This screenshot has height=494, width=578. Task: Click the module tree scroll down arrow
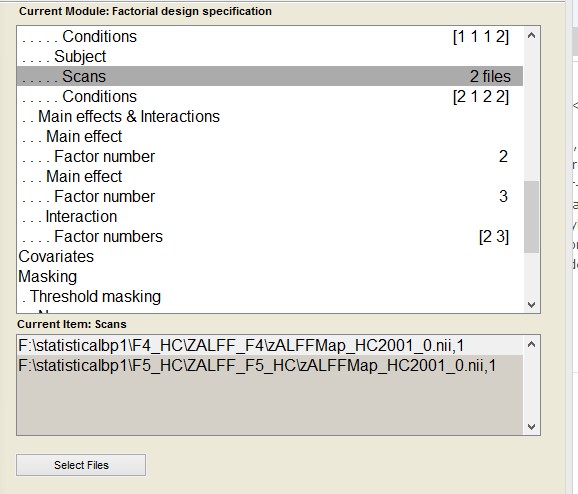coord(532,305)
